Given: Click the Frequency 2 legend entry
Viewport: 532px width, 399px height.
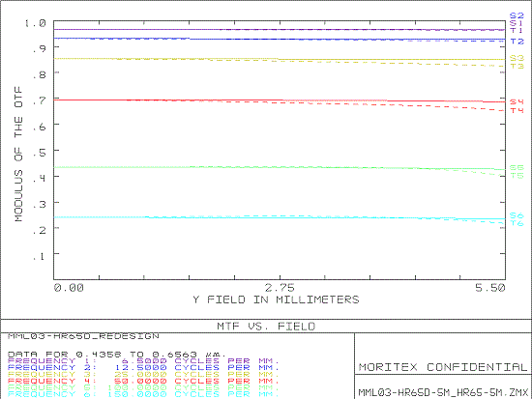Looking at the screenshot, I should pyautogui.click(x=143, y=367).
